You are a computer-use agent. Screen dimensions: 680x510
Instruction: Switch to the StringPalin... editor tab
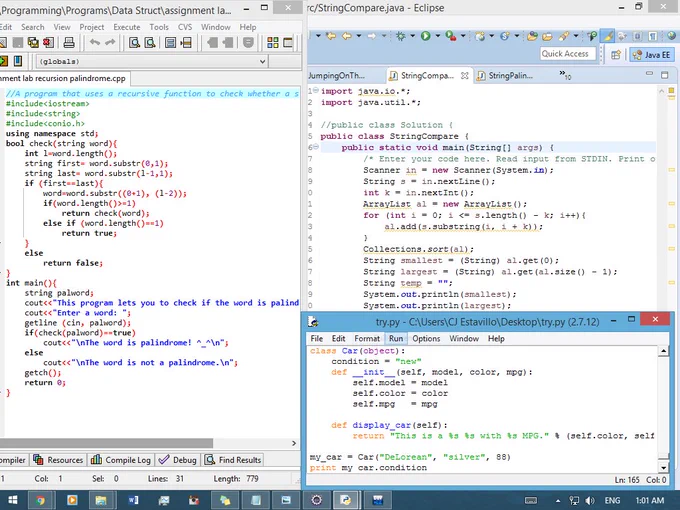(505, 75)
